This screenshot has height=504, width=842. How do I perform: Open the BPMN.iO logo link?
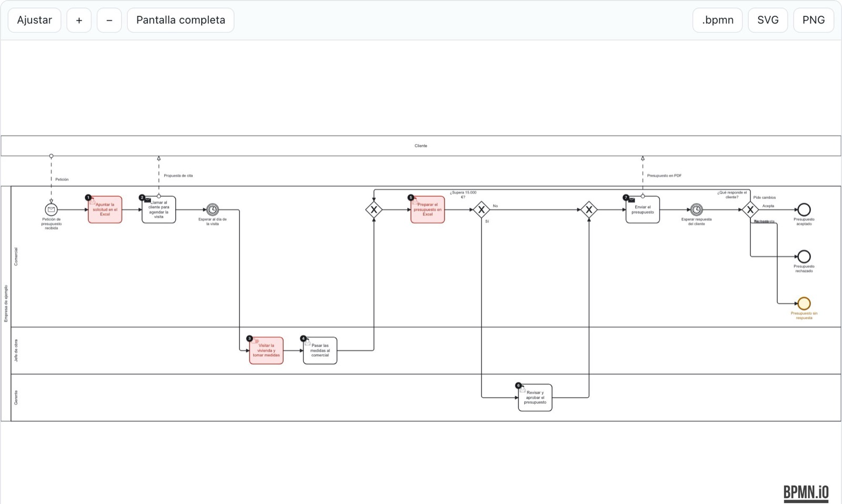[806, 493]
